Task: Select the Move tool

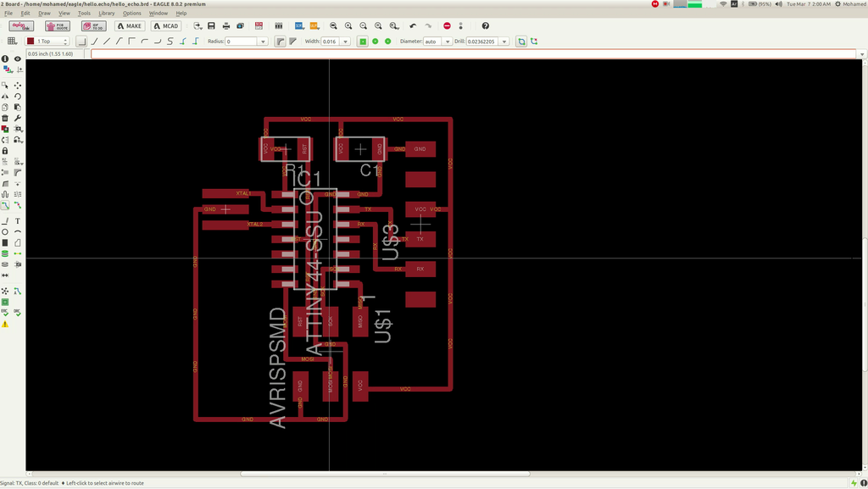Action: coord(18,86)
